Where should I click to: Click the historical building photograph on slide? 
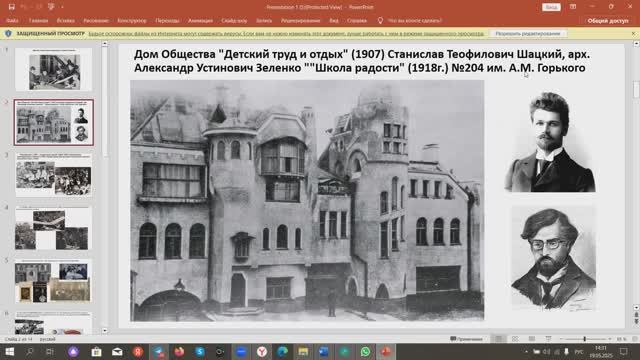coord(307,200)
